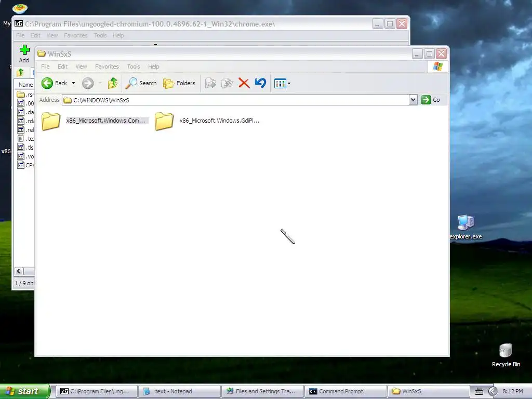Select the .tls entry in 7-Zip
532x399 pixels.
coord(25,147)
